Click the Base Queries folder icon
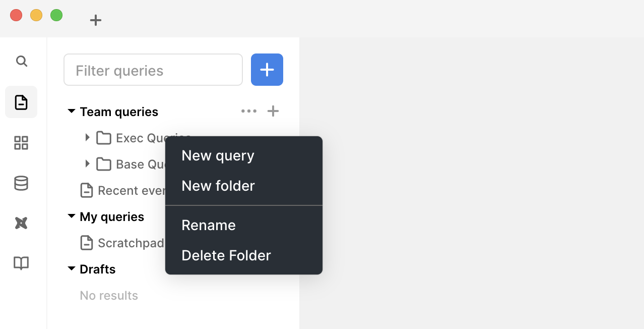This screenshot has width=644, height=329. (x=104, y=164)
